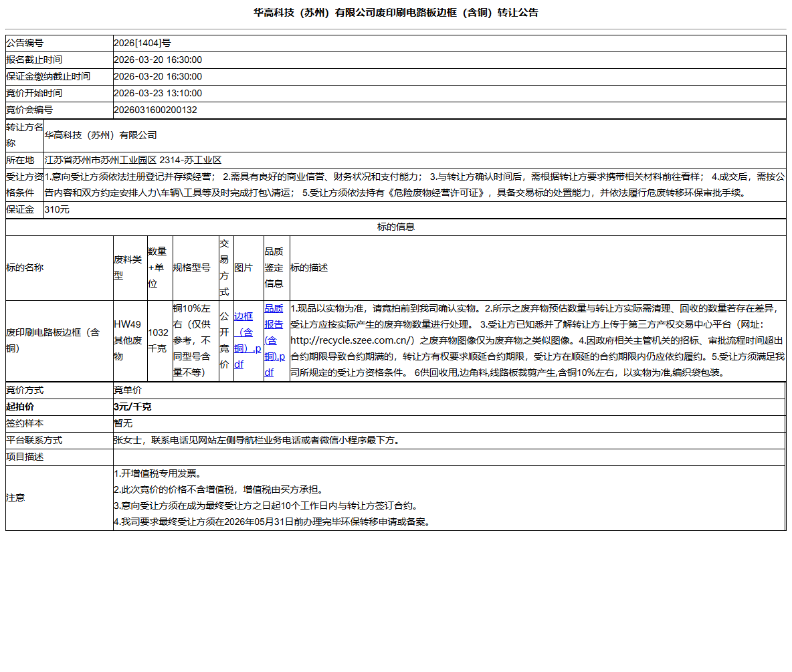
Task: Select the announcement title text
Action: pos(396,11)
